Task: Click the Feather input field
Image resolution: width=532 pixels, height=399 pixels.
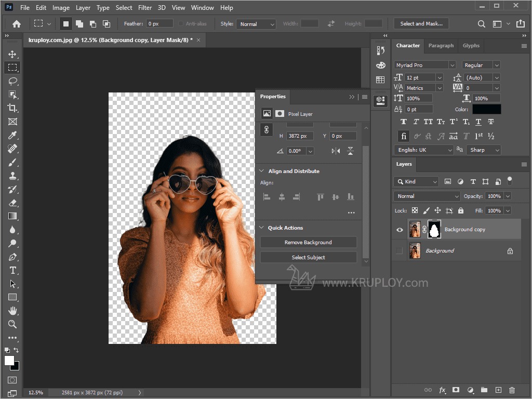Action: tap(160, 24)
